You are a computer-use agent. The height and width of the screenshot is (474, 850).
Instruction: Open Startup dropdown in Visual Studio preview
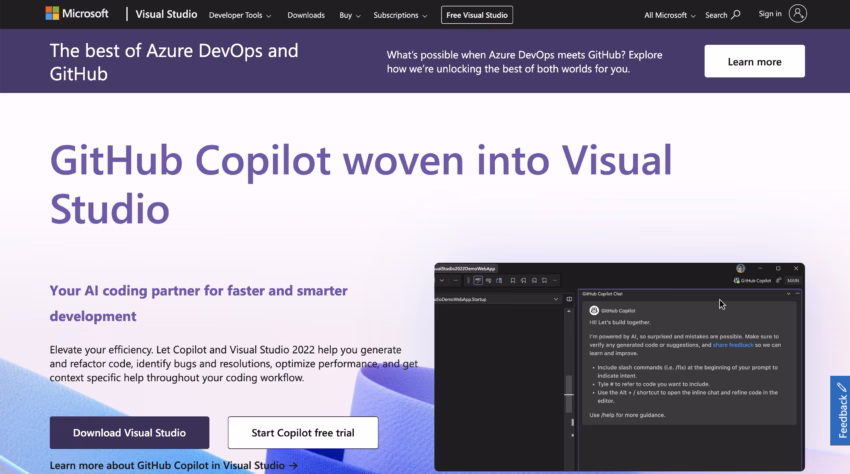click(556, 299)
